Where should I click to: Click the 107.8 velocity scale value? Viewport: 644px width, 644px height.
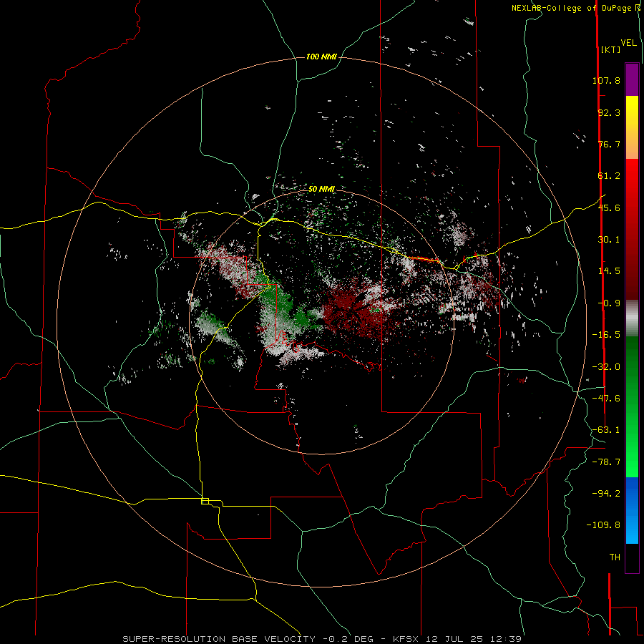click(606, 80)
